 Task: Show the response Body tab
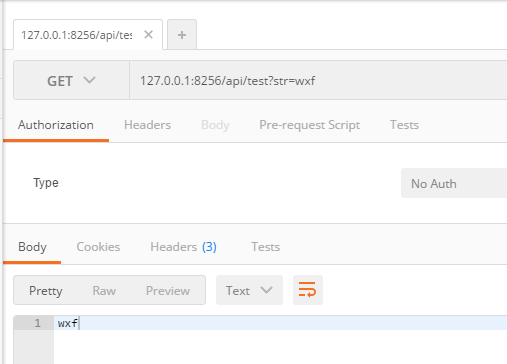point(32,247)
